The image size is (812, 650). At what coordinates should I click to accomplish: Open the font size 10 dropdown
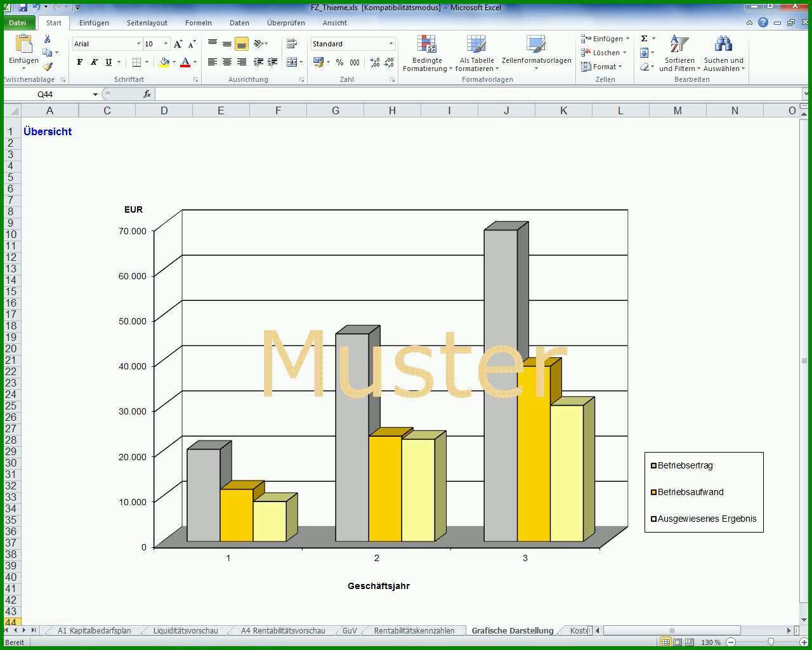coord(166,44)
